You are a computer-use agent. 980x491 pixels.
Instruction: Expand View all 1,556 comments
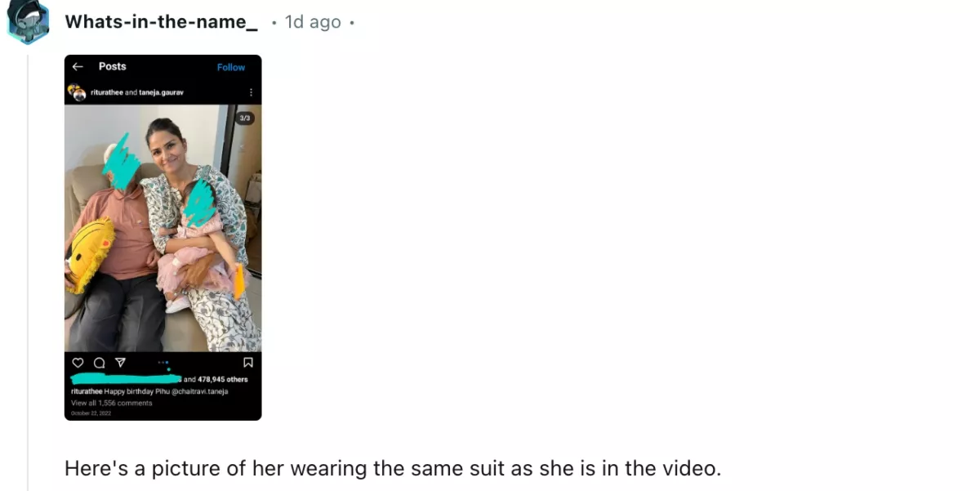coord(111,403)
